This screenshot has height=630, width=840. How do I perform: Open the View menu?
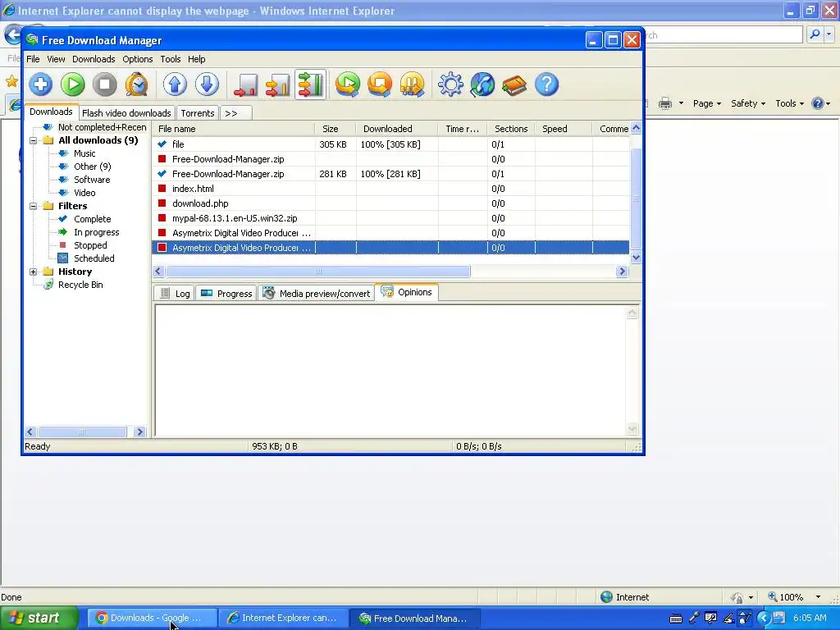[x=56, y=59]
